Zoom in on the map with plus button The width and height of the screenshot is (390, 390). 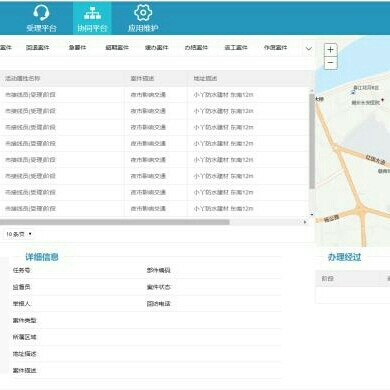(330, 50)
